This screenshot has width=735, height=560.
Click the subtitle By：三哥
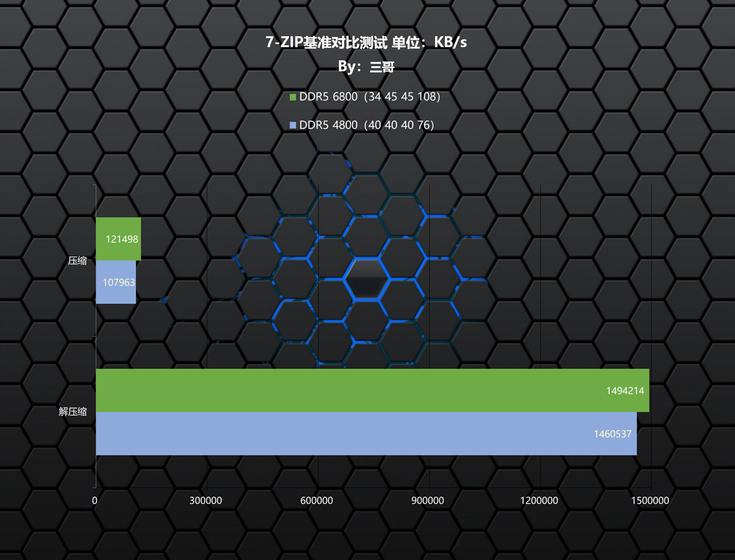[366, 67]
